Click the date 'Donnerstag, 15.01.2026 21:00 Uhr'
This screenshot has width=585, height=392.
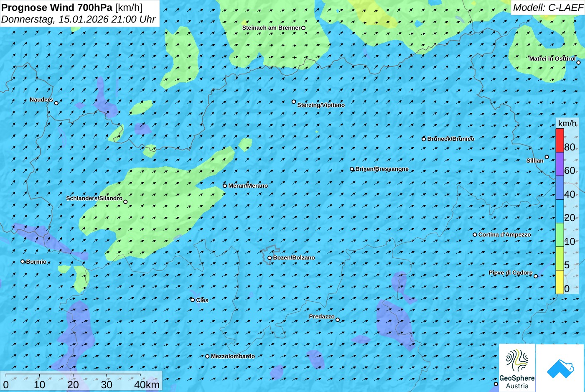click(x=79, y=19)
